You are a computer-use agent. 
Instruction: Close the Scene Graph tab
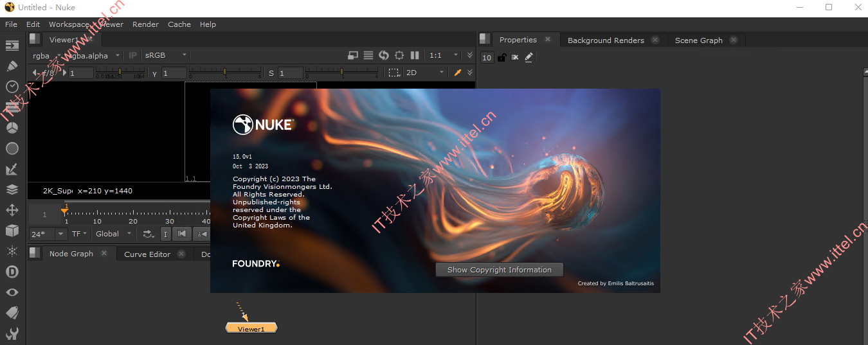[734, 40]
